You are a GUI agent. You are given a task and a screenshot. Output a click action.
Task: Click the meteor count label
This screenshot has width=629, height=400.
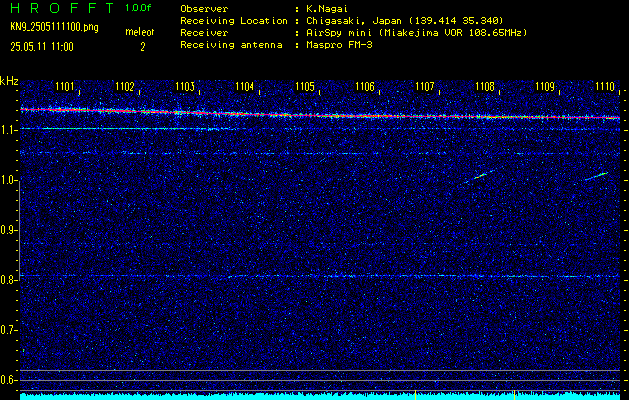140,32
